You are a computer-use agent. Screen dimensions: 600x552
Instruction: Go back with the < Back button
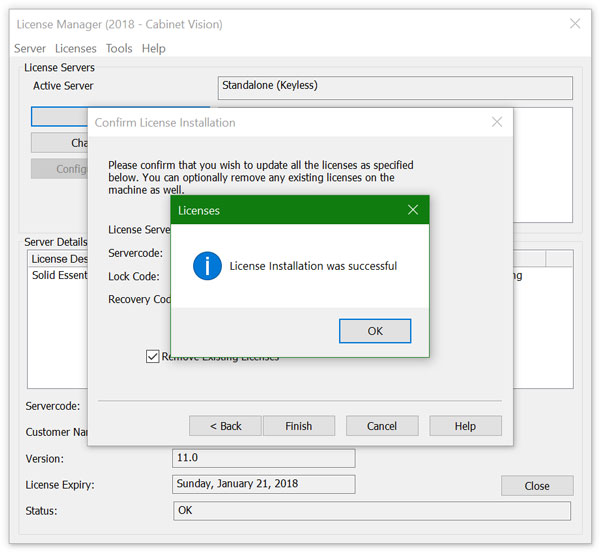point(225,426)
